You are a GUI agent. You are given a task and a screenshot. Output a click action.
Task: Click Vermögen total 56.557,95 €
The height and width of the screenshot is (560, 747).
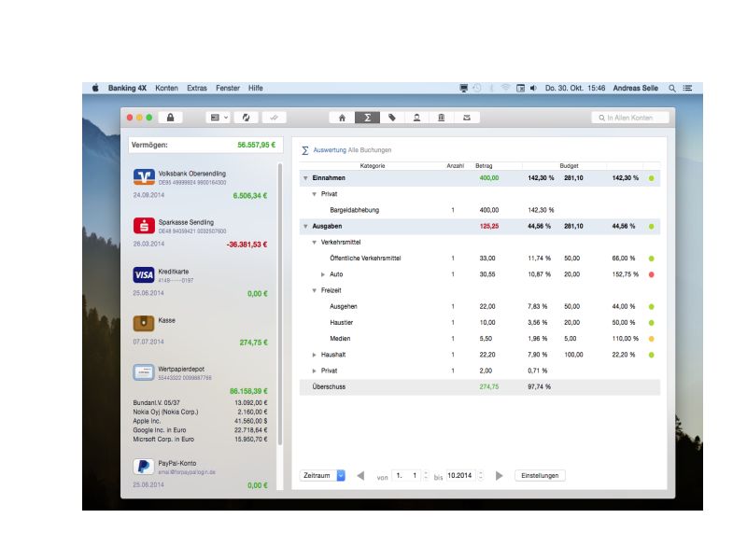pyautogui.click(x=256, y=145)
